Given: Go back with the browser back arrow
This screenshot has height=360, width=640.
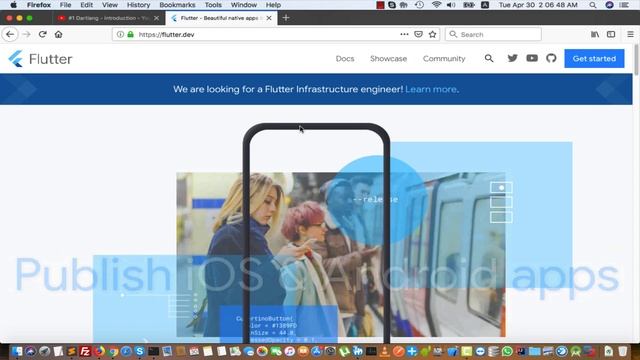Looking at the screenshot, I should click(10, 34).
